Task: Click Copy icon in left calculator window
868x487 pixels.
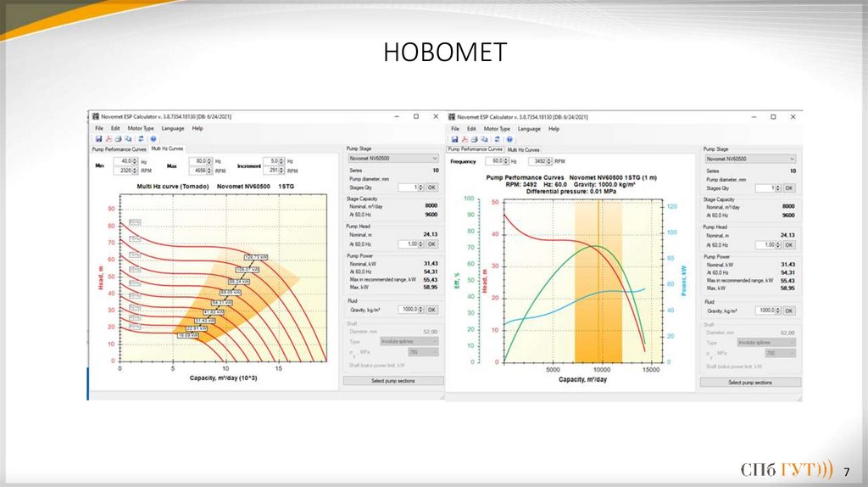Action: coord(128,139)
